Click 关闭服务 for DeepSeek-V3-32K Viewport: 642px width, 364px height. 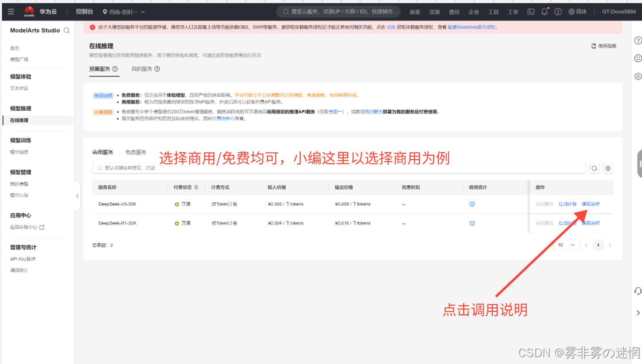point(544,204)
